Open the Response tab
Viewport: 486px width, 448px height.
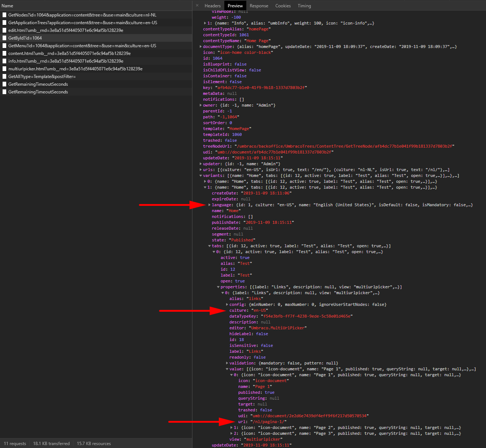click(259, 5)
